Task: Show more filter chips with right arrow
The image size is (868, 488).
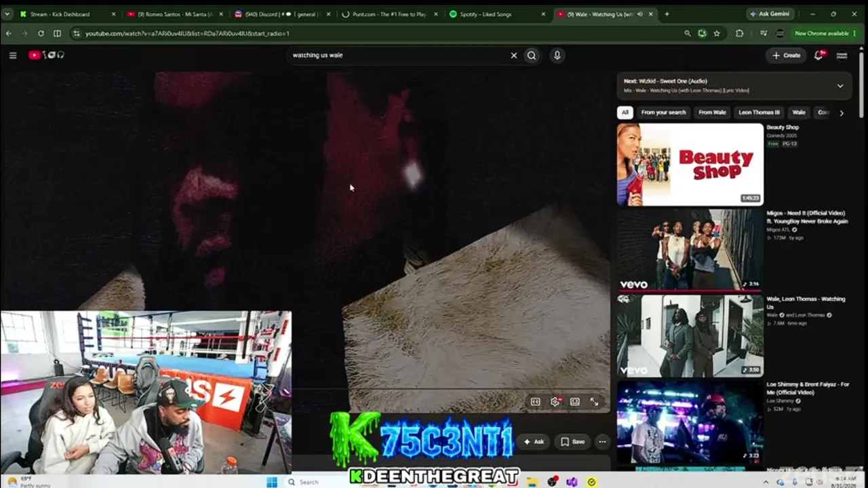Action: pos(842,113)
